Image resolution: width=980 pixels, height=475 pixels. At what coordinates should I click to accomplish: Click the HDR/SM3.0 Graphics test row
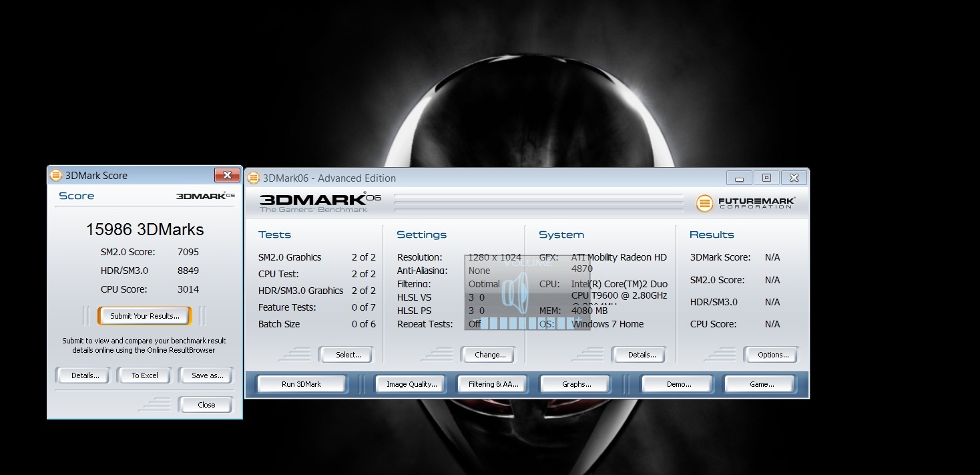[317, 291]
